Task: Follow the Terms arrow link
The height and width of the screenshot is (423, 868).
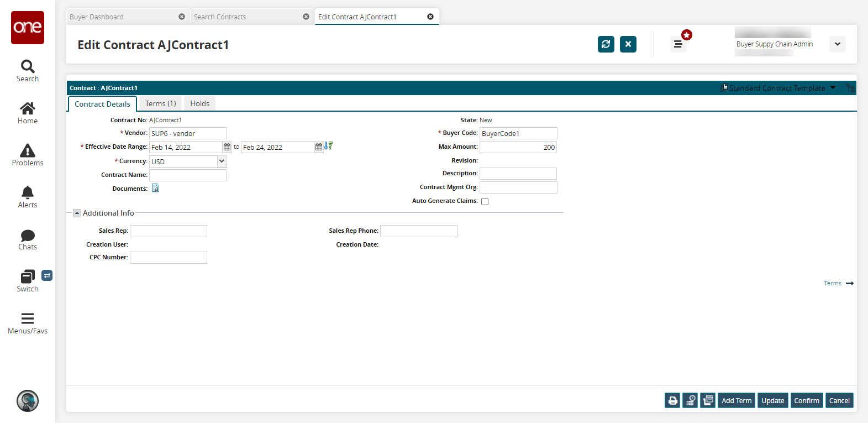Action: tap(839, 283)
